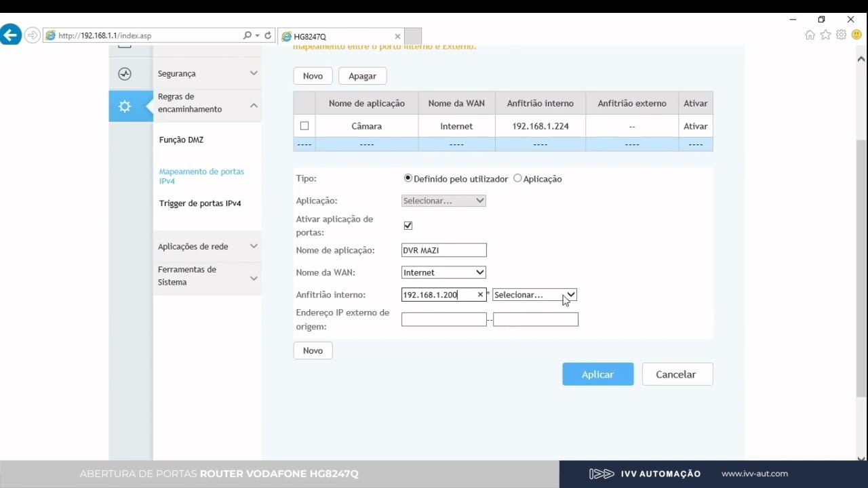868x488 pixels.
Task: Click the advanced settings gear sidebar icon
Action: click(x=125, y=106)
